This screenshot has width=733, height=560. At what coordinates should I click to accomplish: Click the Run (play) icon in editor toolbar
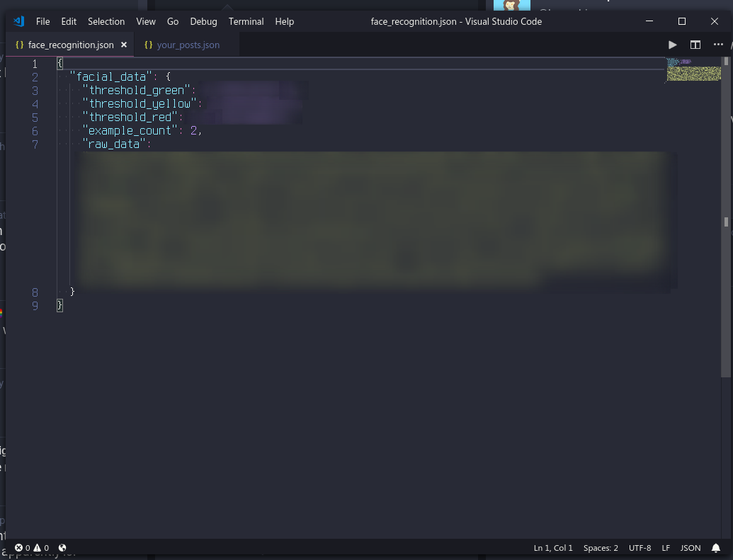[672, 45]
